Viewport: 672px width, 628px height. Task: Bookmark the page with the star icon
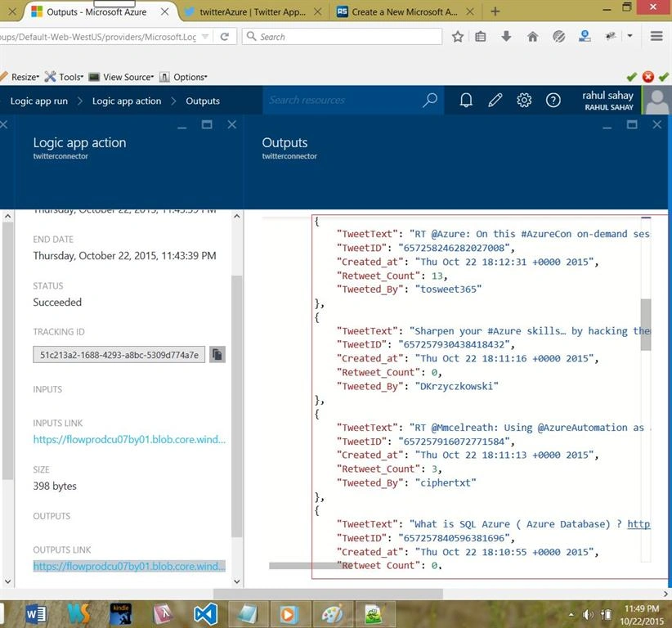pyautogui.click(x=458, y=37)
